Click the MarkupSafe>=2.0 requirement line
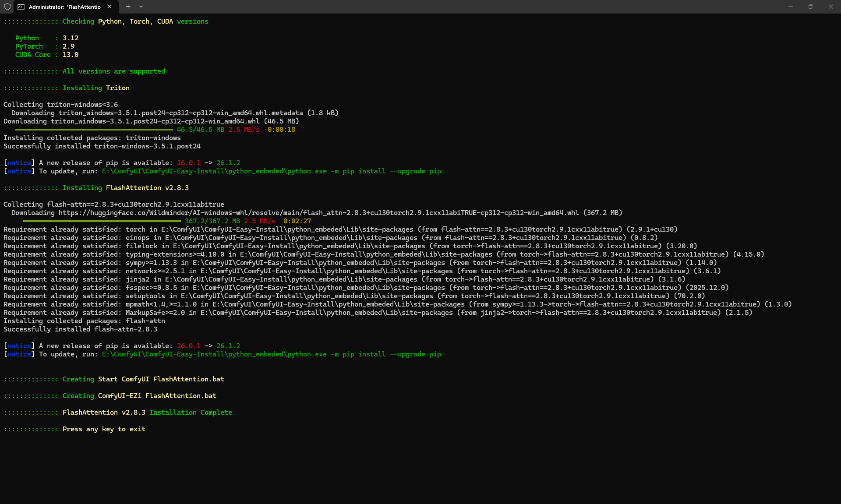This screenshot has height=504, width=841. pos(378,313)
